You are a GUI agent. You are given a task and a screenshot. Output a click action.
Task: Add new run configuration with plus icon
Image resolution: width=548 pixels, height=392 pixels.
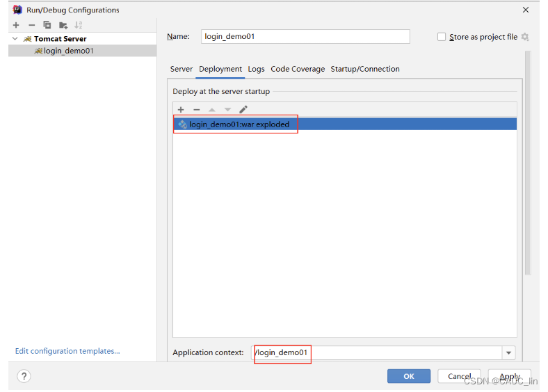click(16, 25)
